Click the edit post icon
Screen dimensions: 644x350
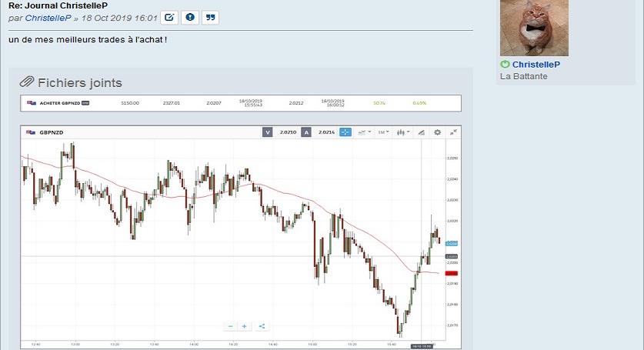(170, 17)
